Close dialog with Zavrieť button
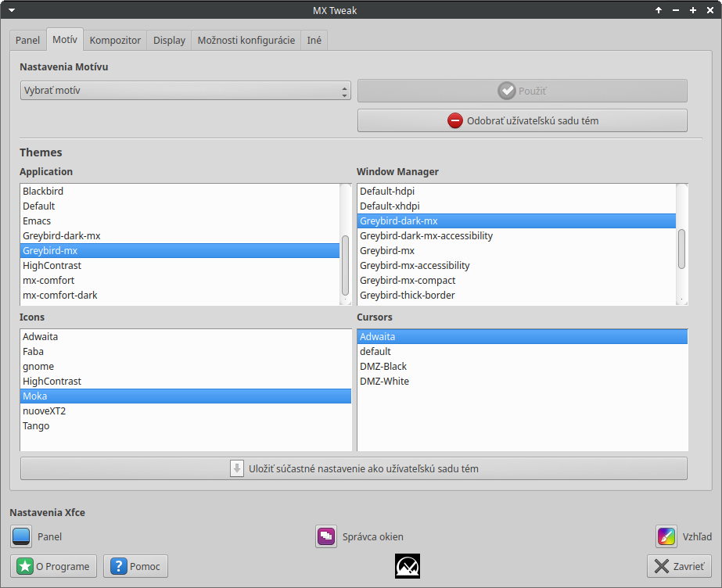This screenshot has width=722, height=588. tap(679, 566)
